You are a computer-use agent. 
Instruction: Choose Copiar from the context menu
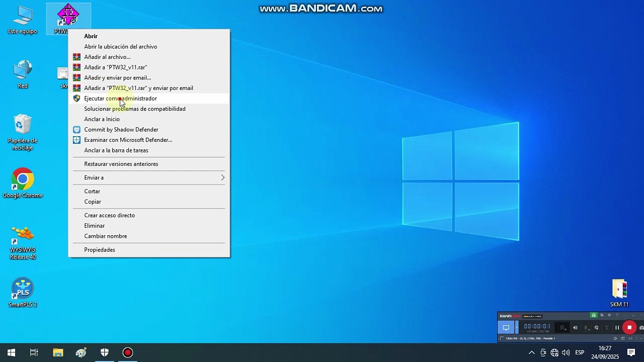[x=149, y=202]
